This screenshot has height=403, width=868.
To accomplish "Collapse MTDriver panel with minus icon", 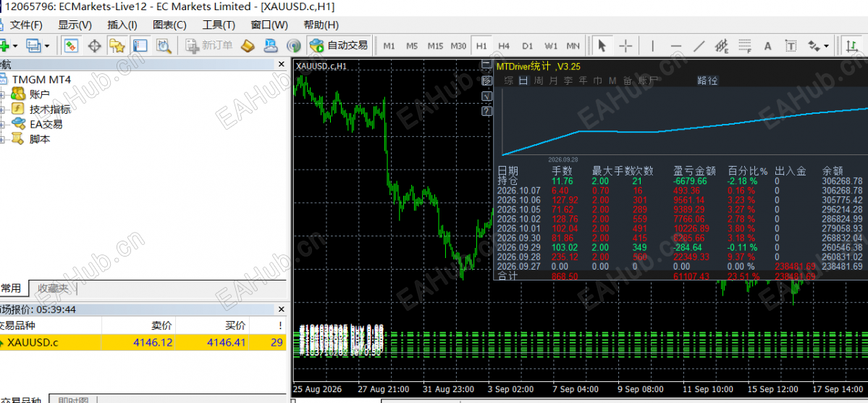I will pos(486,65).
